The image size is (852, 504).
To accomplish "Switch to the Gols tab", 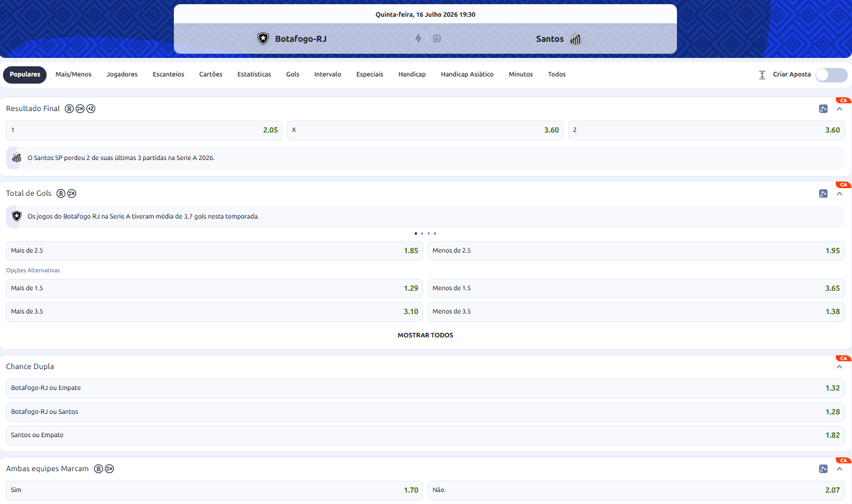I will 293,75.
